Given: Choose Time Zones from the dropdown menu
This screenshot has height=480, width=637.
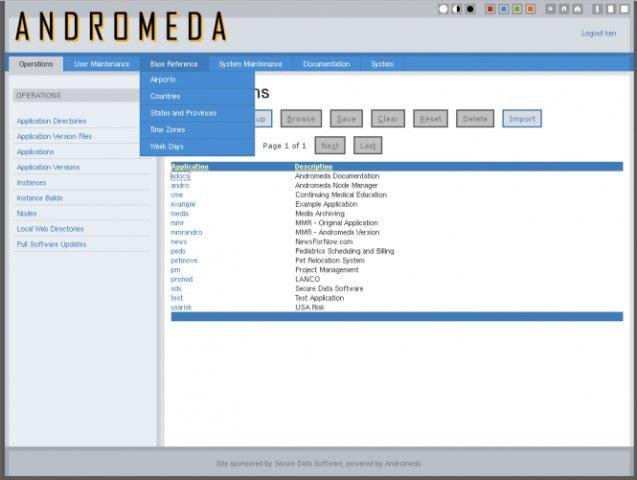Looking at the screenshot, I should pos(197,130).
